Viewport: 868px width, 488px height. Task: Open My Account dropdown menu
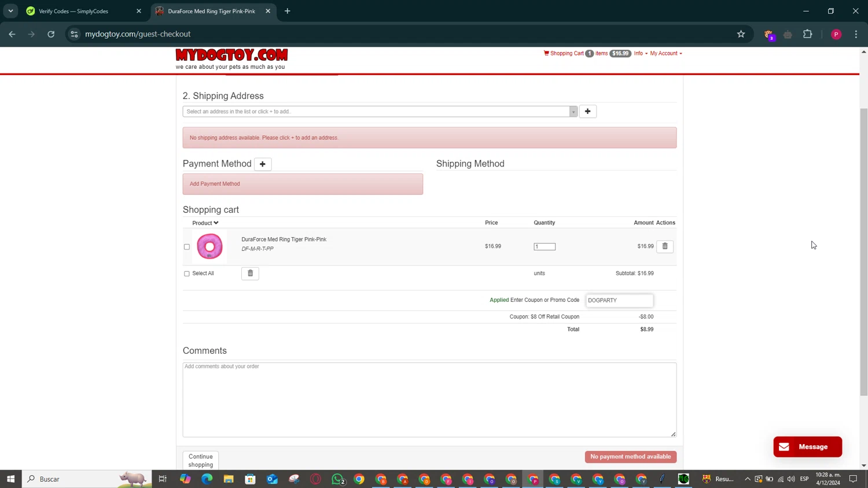666,53
